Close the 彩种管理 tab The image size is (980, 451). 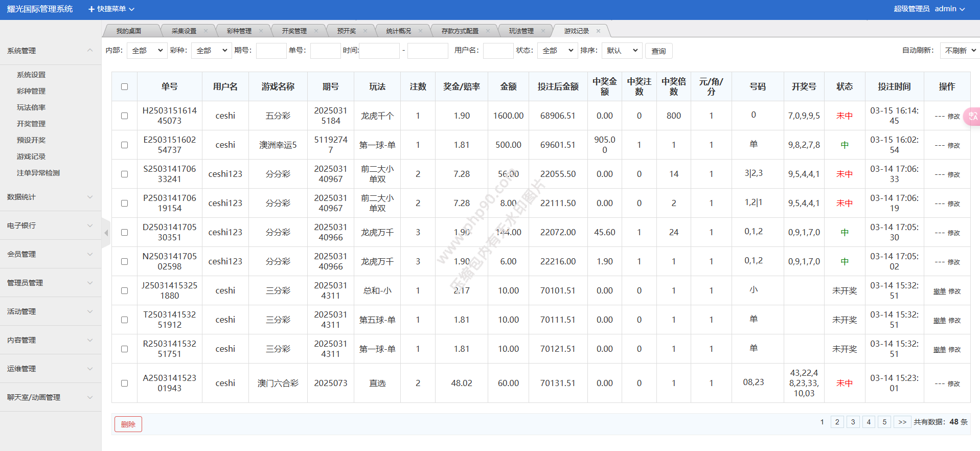tap(261, 31)
